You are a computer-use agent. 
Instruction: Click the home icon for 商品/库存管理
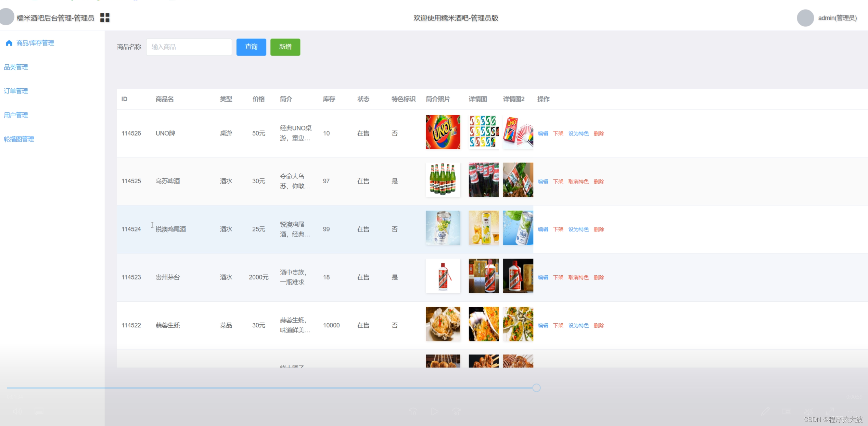point(9,43)
